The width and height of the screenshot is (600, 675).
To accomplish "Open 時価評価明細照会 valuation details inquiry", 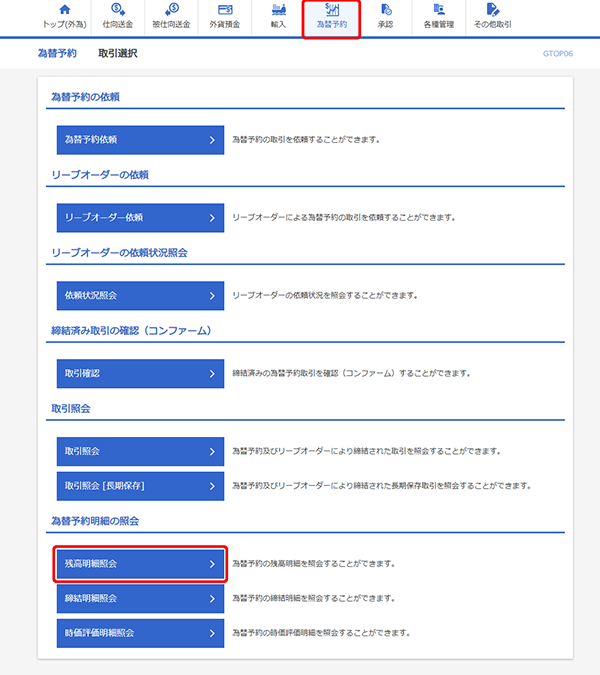I will [x=140, y=633].
